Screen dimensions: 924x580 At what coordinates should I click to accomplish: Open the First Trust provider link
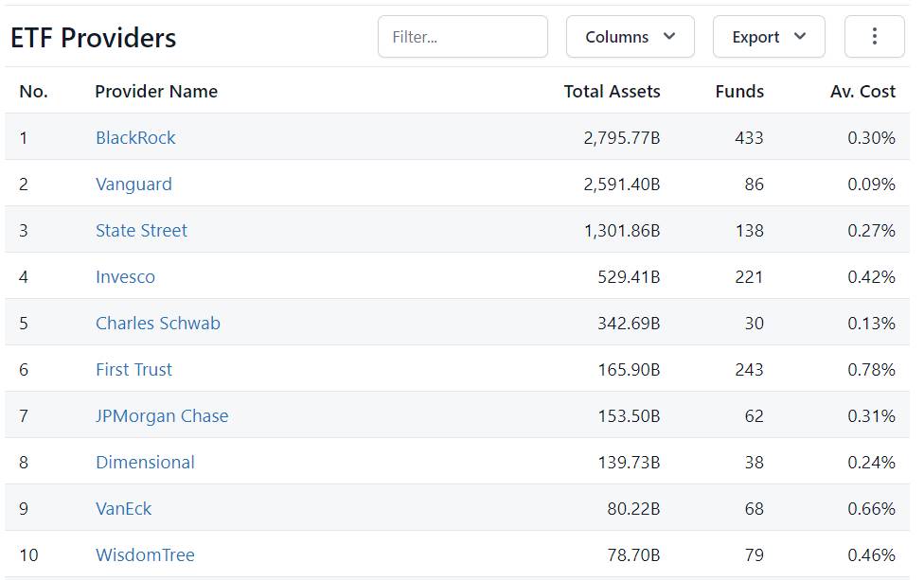(133, 370)
